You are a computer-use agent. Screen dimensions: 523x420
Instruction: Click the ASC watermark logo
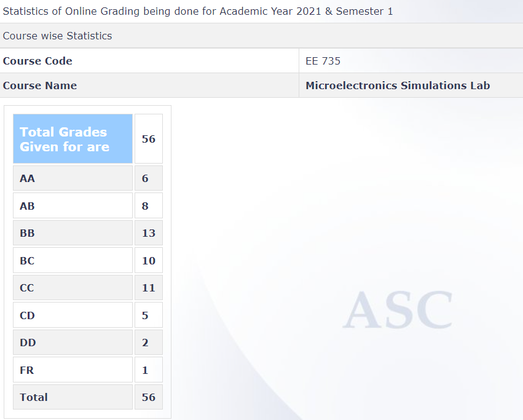tap(398, 309)
